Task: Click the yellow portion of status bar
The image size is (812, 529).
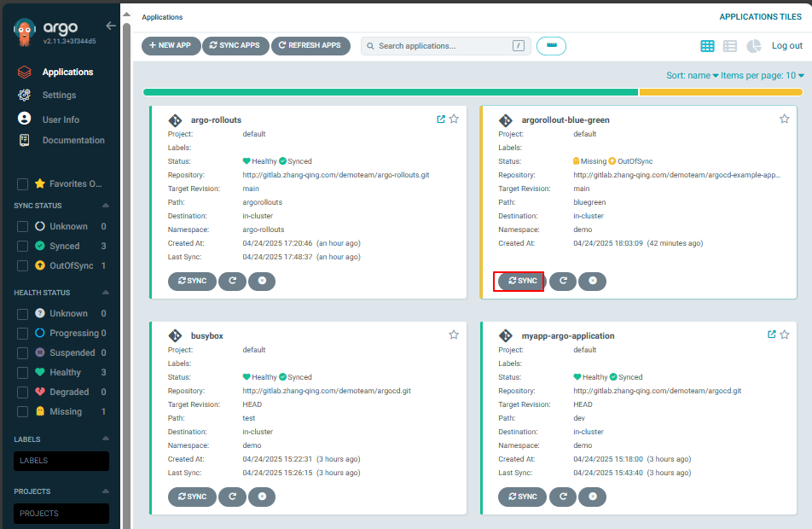Action: tap(721, 92)
